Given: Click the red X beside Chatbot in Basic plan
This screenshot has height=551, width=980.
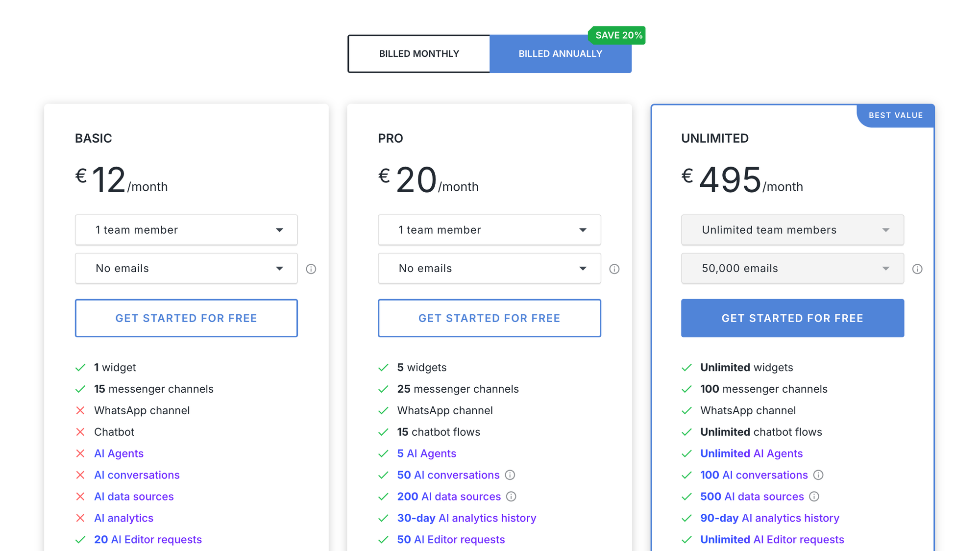Looking at the screenshot, I should coord(81,432).
